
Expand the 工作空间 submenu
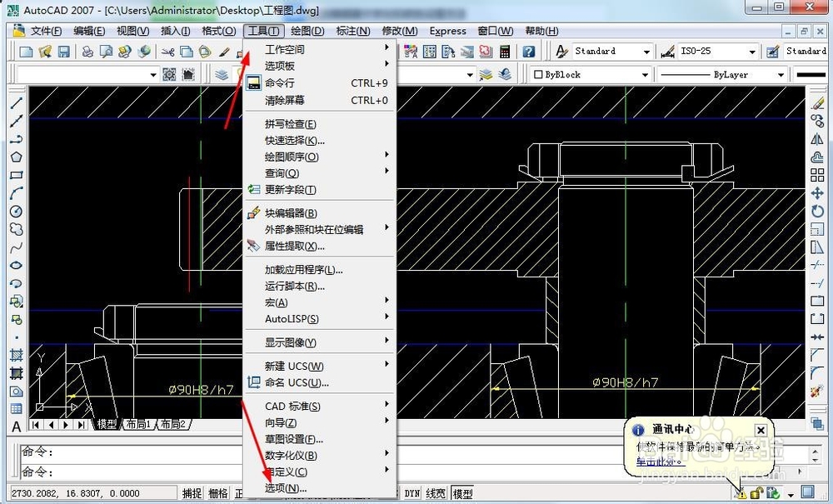click(321, 49)
